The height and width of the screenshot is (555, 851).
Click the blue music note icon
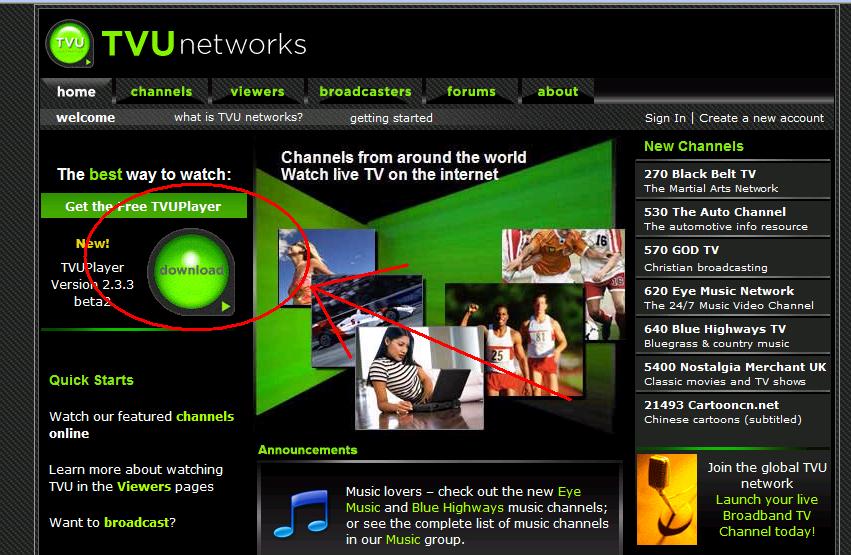tap(302, 514)
